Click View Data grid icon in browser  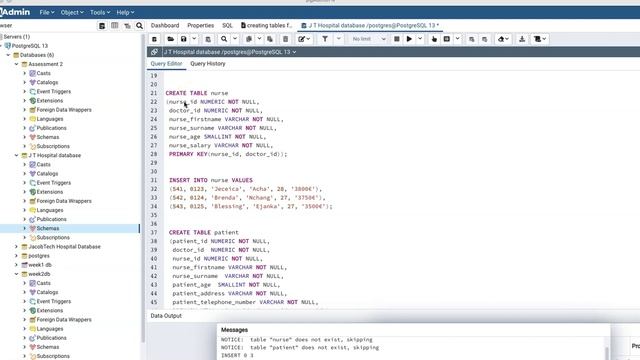point(115,26)
